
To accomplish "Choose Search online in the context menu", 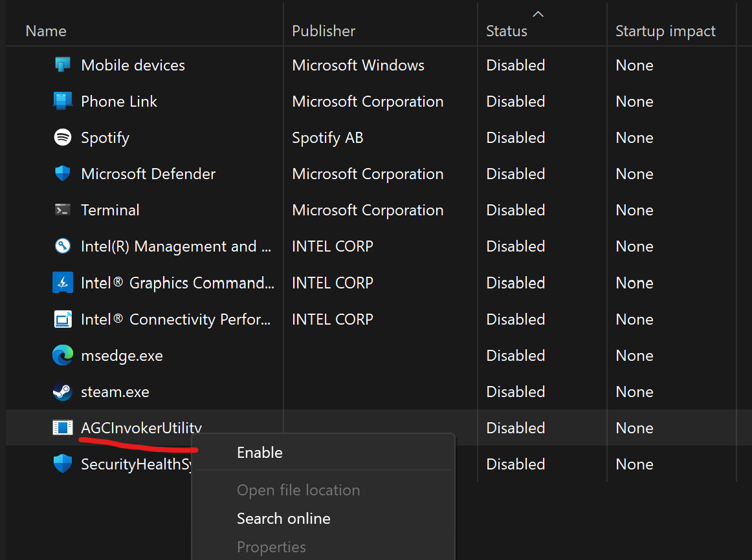I will coord(283,519).
